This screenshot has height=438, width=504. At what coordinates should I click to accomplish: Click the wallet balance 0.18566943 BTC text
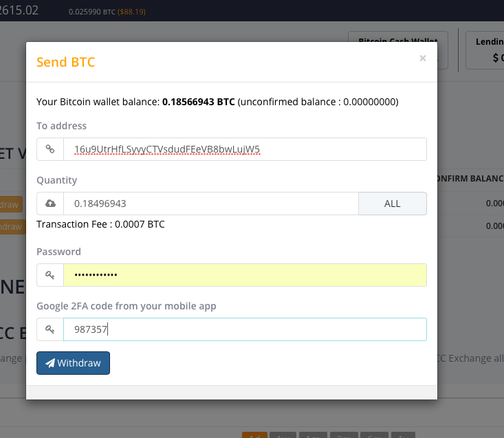pyautogui.click(x=198, y=102)
